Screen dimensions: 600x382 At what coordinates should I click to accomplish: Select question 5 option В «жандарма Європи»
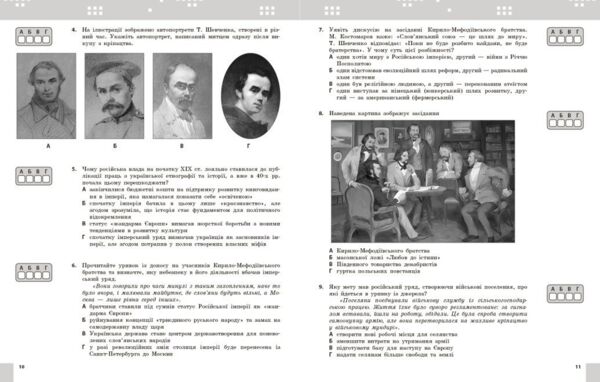point(181,227)
